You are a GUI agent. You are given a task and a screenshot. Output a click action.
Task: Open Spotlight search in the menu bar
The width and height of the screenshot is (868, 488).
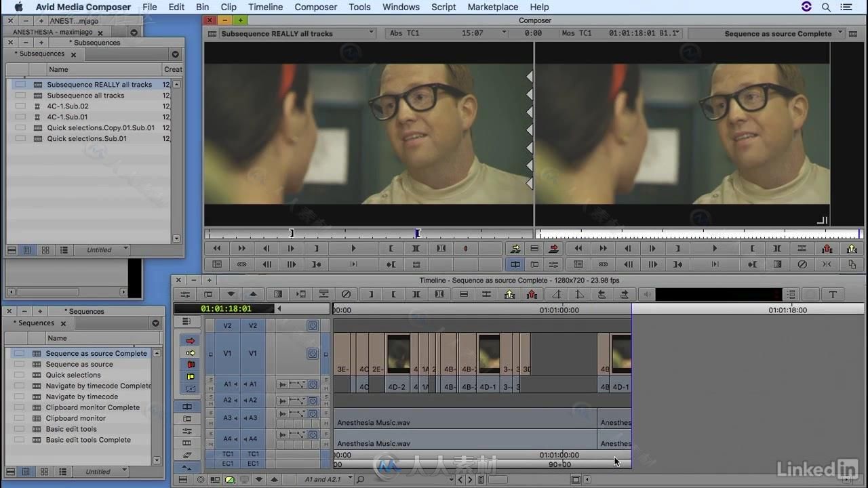coord(826,7)
